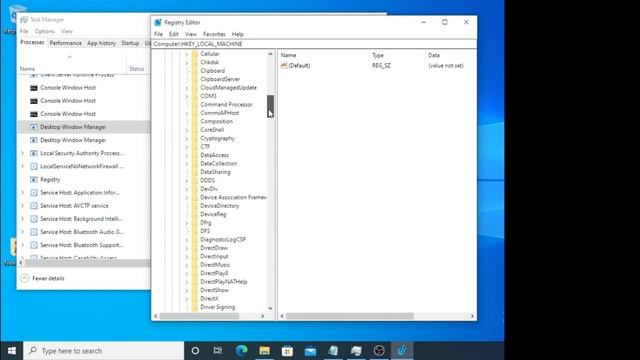Screen dimensions: 640x360
Task: Open Microsoft Store from the taskbar
Action: coord(287,351)
